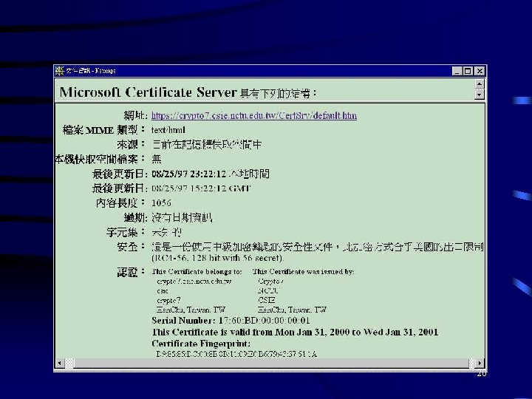Viewport: 532px width, 399px height.
Task: Select the RC4-56, 128 bit security text
Action: (217, 258)
